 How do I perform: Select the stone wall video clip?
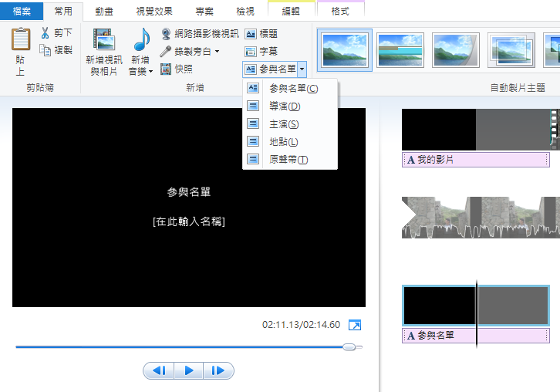(481, 218)
